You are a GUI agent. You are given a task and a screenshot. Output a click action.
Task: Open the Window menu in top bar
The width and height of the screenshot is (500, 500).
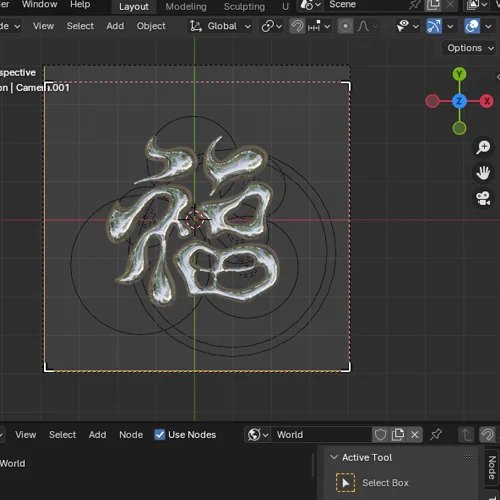click(x=39, y=4)
